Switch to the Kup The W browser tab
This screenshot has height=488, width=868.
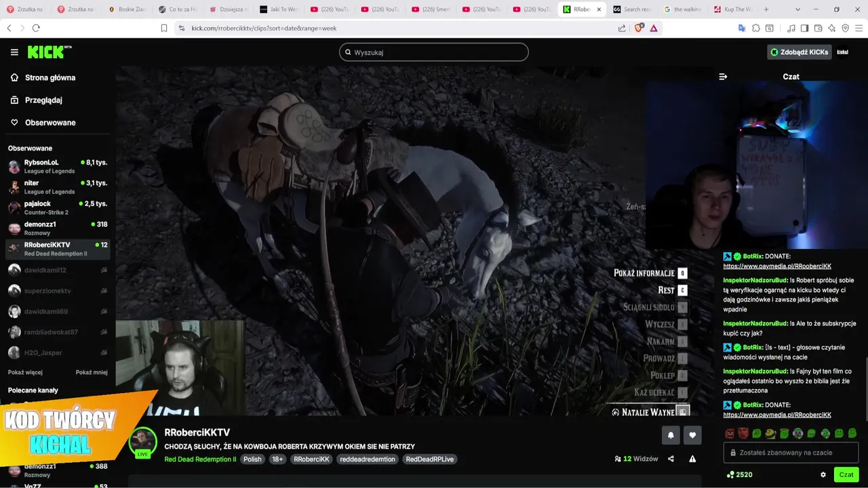click(734, 9)
